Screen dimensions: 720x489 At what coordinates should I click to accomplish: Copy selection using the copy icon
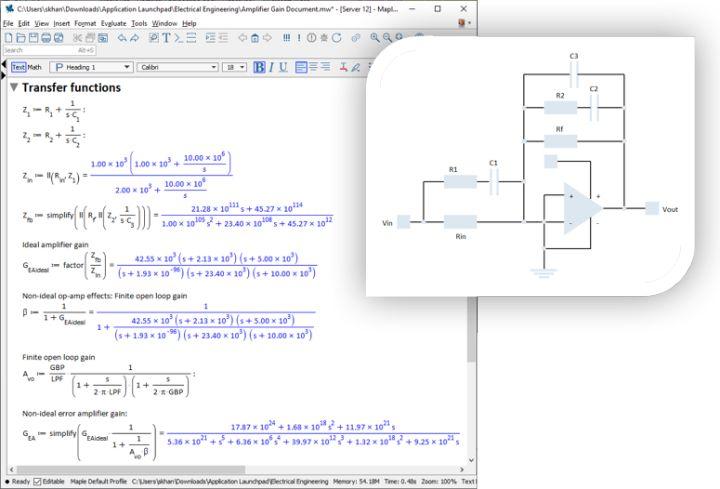[x=90, y=38]
